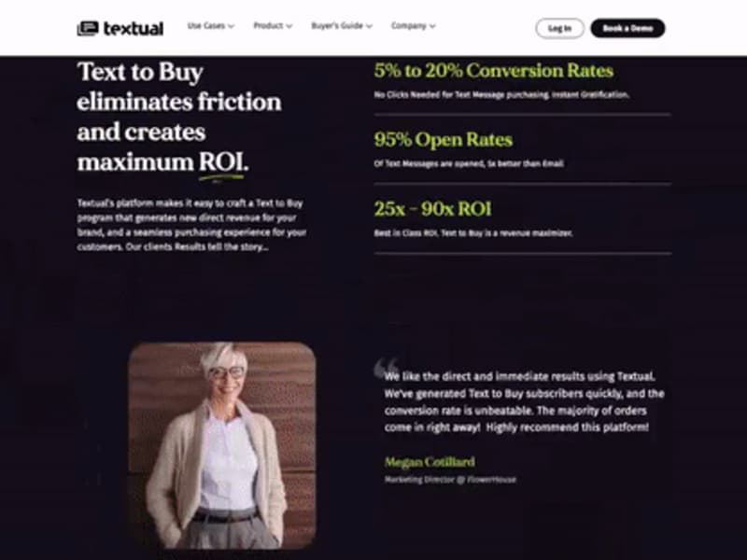The width and height of the screenshot is (747, 560).
Task: Click the 'Text to Buy eliminates friction' headline
Action: pyautogui.click(x=179, y=118)
